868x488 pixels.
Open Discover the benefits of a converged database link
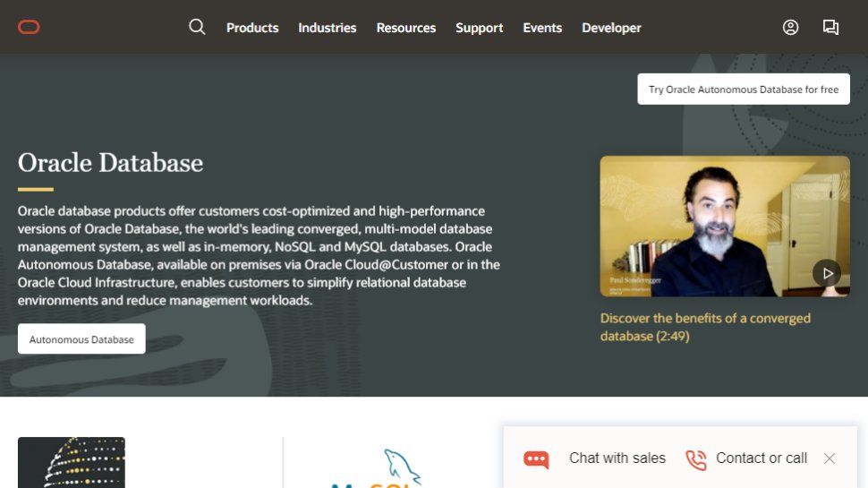[x=705, y=327]
